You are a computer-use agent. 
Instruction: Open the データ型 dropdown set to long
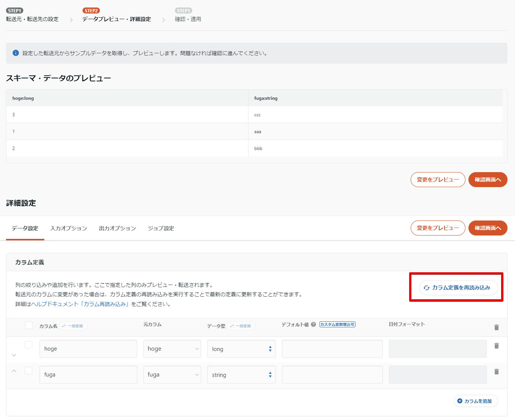tap(241, 349)
